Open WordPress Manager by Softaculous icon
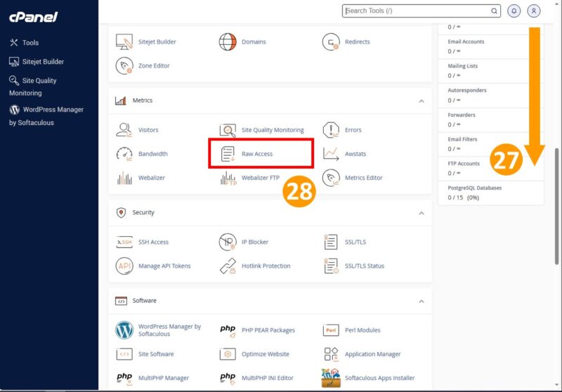Screen dimensions: 562x392 124,330
